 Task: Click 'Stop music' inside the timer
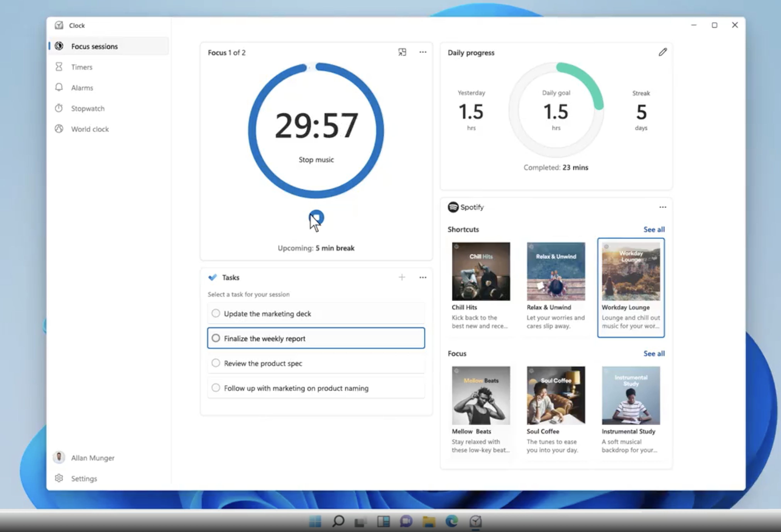point(316,160)
